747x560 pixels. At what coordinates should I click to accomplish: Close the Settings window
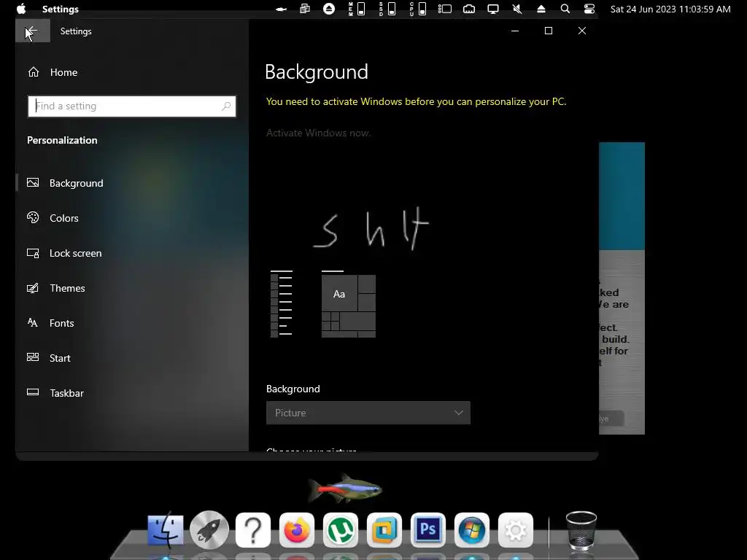pos(582,31)
